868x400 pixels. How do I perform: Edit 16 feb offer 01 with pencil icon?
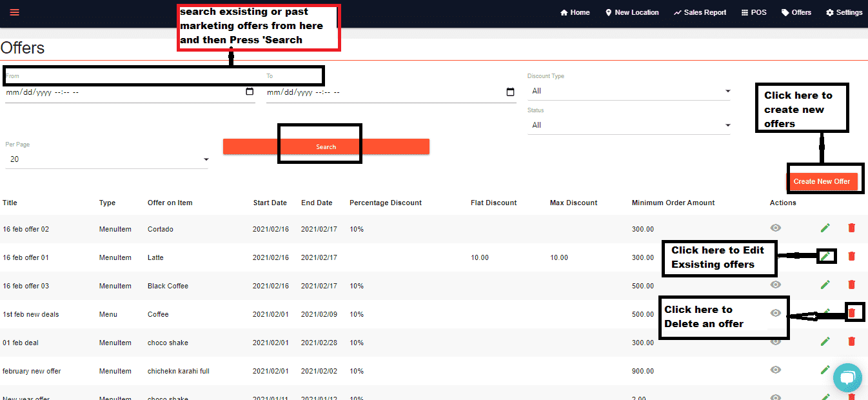[825, 256]
